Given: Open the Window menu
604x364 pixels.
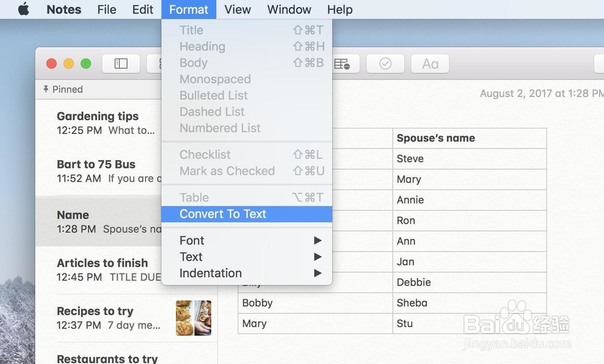Looking at the screenshot, I should click(x=289, y=9).
